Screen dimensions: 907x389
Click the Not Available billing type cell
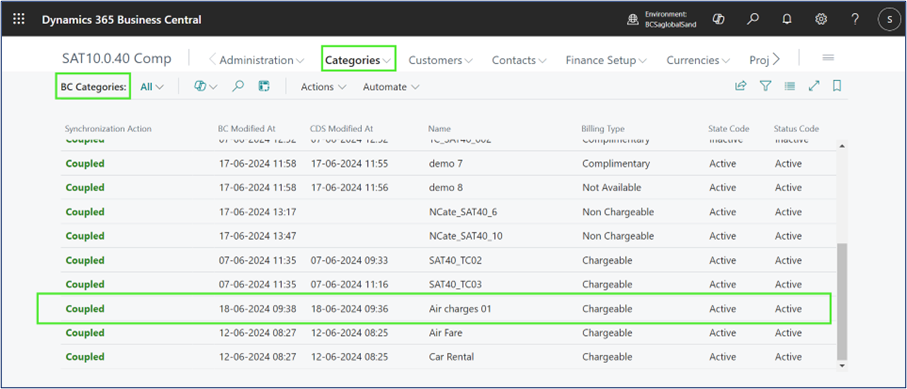click(612, 188)
